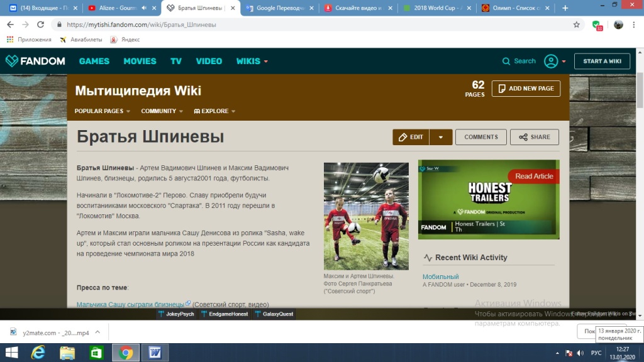
Task: Click the volume speaker tray icon
Action: click(580, 353)
